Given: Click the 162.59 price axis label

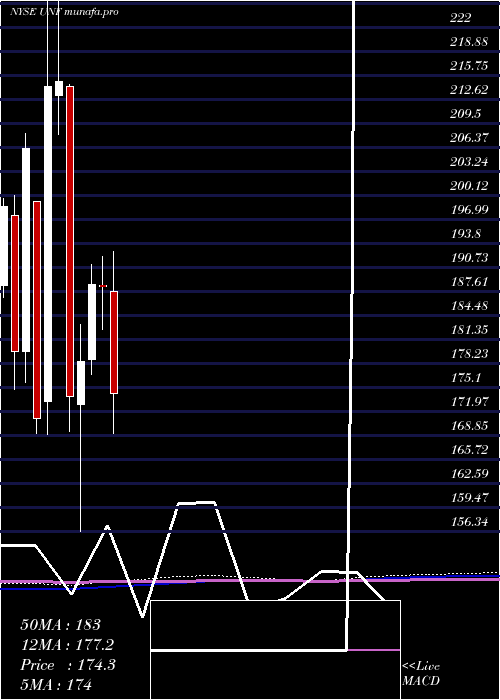Looking at the screenshot, I should coord(469,474).
